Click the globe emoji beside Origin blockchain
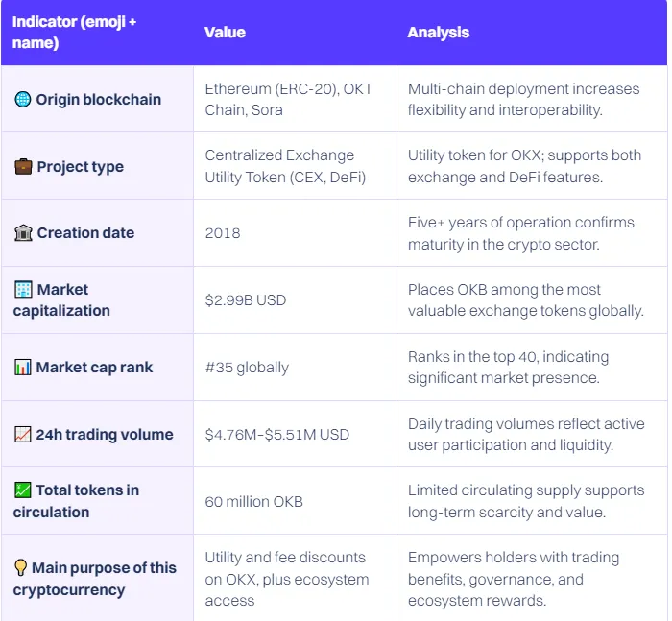672x621 pixels. (x=23, y=100)
